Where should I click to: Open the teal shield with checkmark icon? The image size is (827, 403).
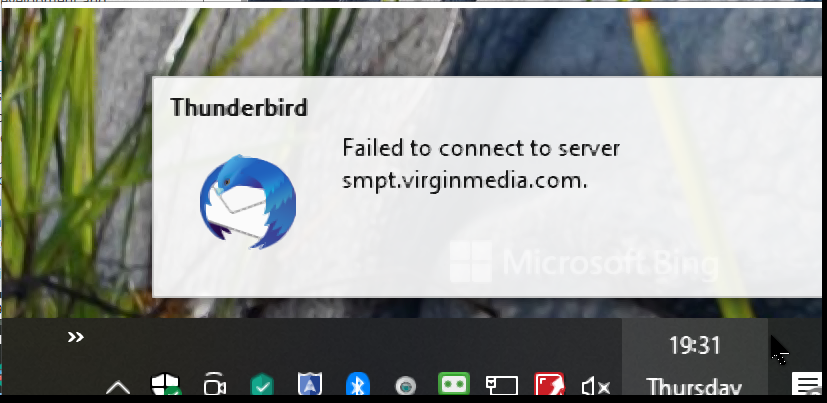pyautogui.click(x=262, y=385)
